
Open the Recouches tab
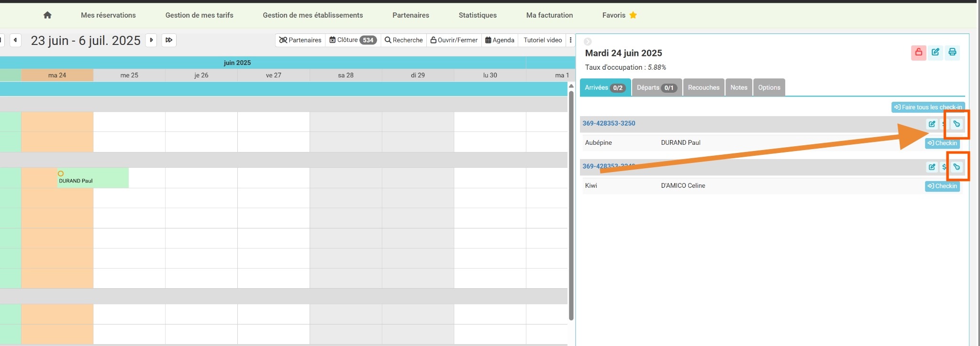click(x=703, y=87)
